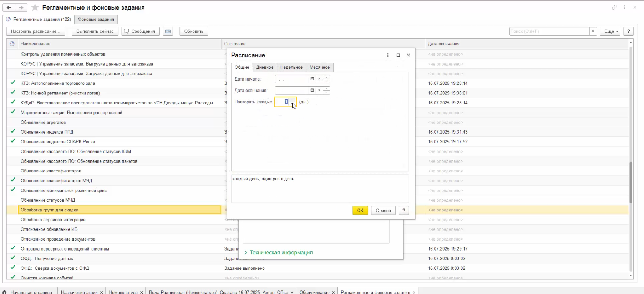
Task: Switch to the Недельное tab
Action: [x=291, y=67]
